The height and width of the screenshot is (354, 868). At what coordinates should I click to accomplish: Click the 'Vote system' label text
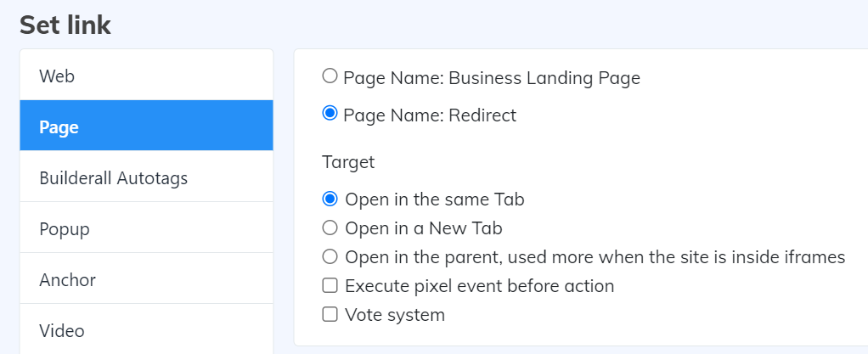(394, 315)
